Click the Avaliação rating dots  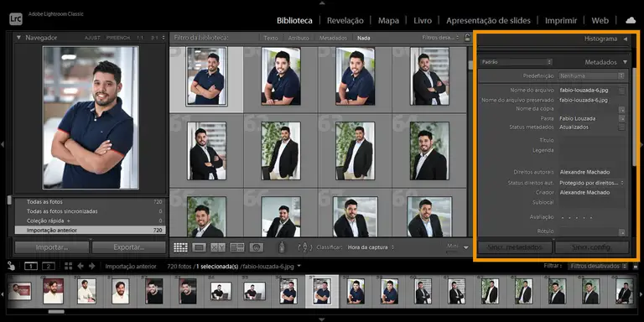coord(577,217)
